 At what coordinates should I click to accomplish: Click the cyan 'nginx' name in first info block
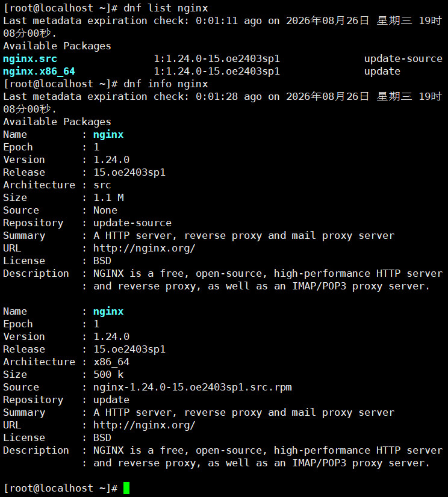[108, 135]
